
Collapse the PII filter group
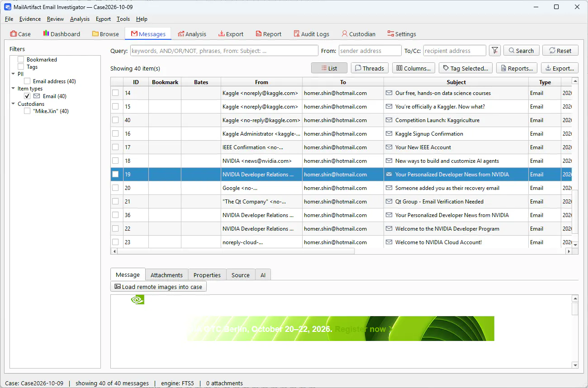(14, 74)
